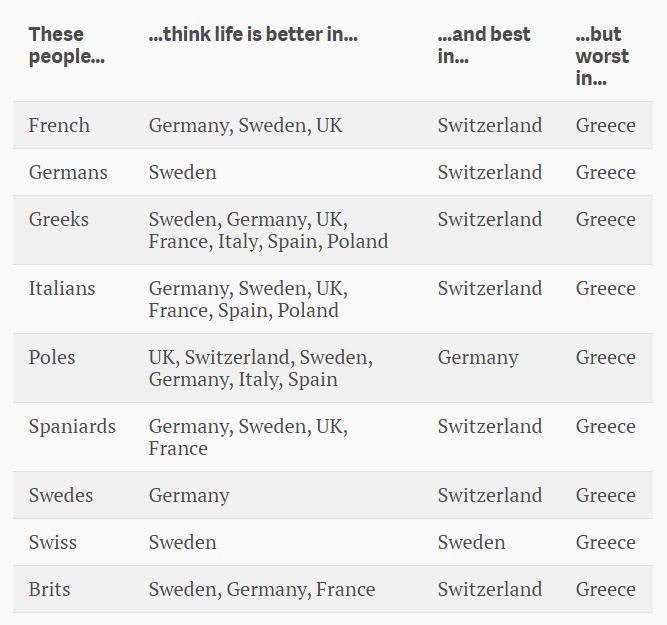
Task: Click "Sweden" in the Swiss row's best column
Action: tap(471, 542)
